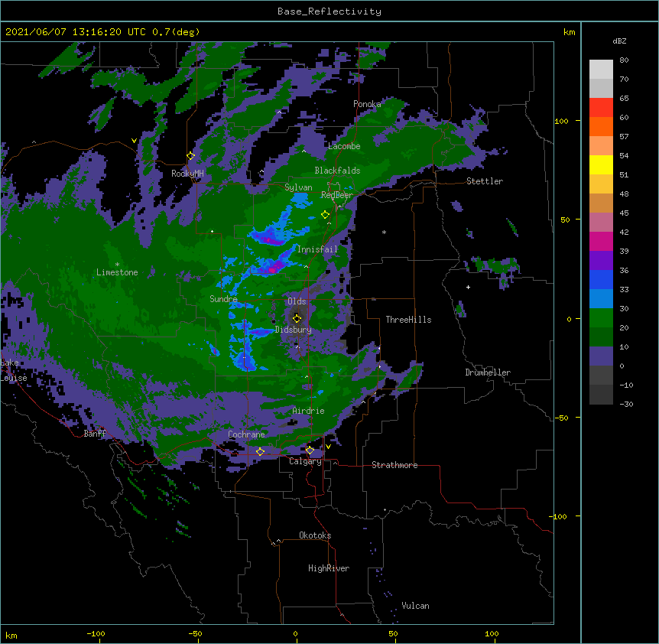Click the -50 tick on the right axis
Image resolution: width=659 pixels, height=644 pixels.
coord(561,418)
